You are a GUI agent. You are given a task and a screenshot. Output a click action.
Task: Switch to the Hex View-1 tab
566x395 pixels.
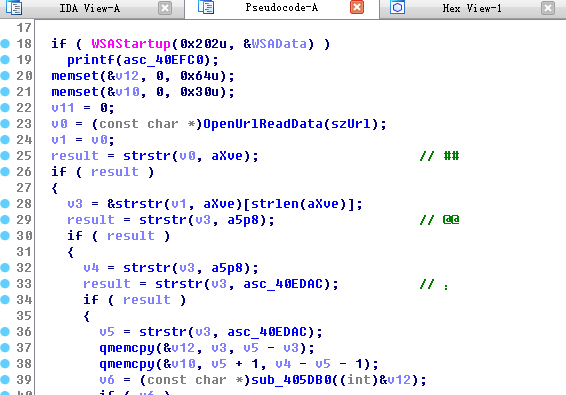[x=472, y=8]
